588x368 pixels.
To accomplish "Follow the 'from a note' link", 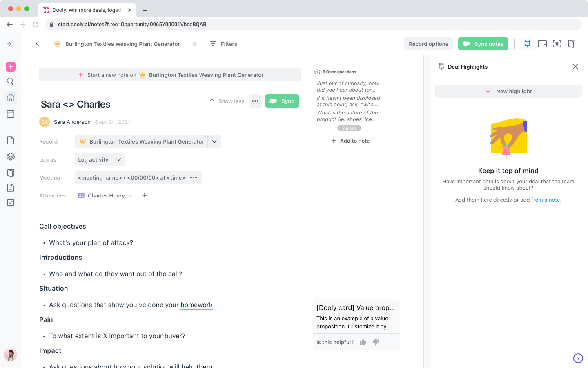I will click(x=546, y=200).
